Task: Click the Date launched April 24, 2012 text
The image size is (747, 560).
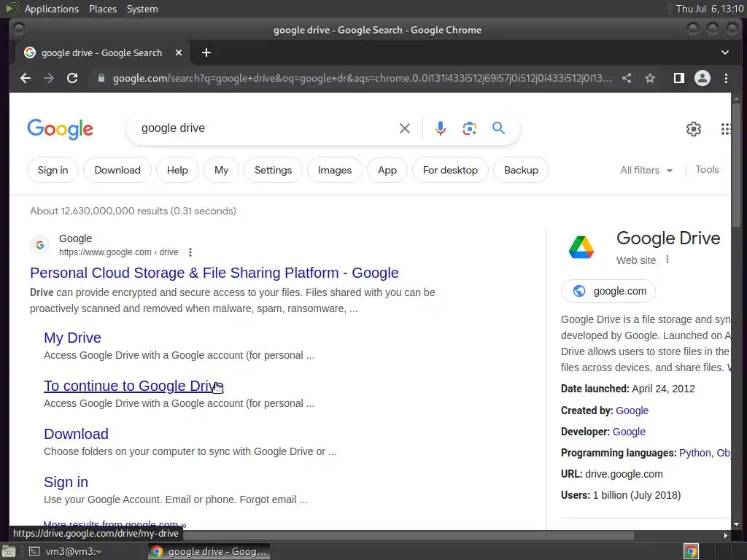Action: pos(628,389)
